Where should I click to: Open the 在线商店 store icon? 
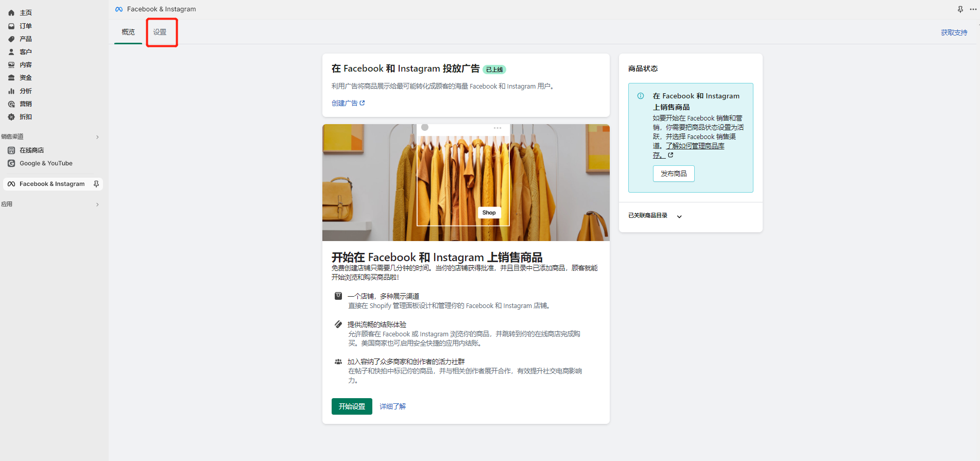(11, 150)
